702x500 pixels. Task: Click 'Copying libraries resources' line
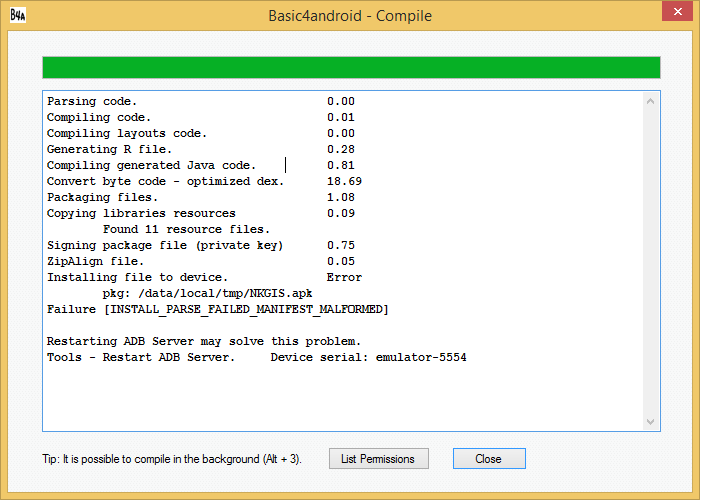(x=141, y=214)
